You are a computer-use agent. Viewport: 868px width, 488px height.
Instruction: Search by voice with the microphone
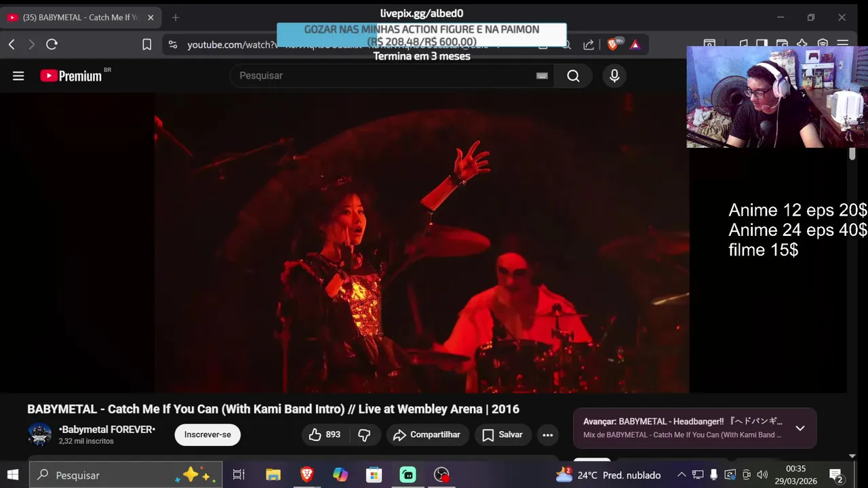point(614,75)
